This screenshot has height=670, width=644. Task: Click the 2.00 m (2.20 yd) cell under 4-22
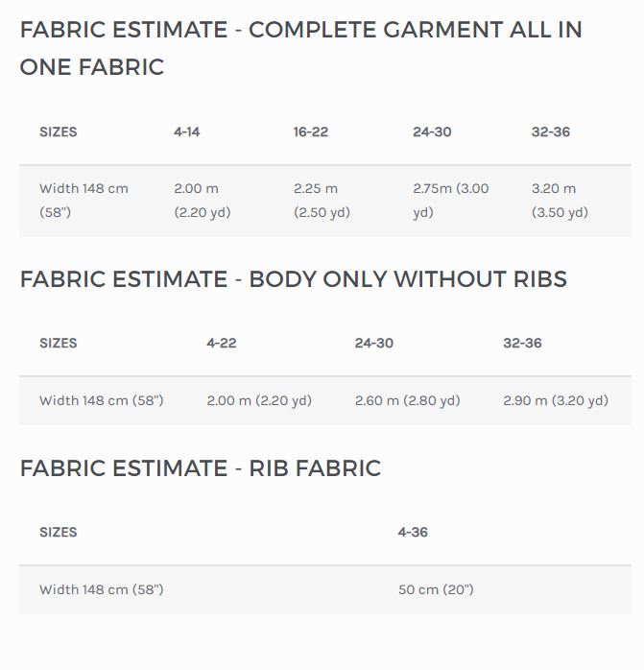(259, 401)
